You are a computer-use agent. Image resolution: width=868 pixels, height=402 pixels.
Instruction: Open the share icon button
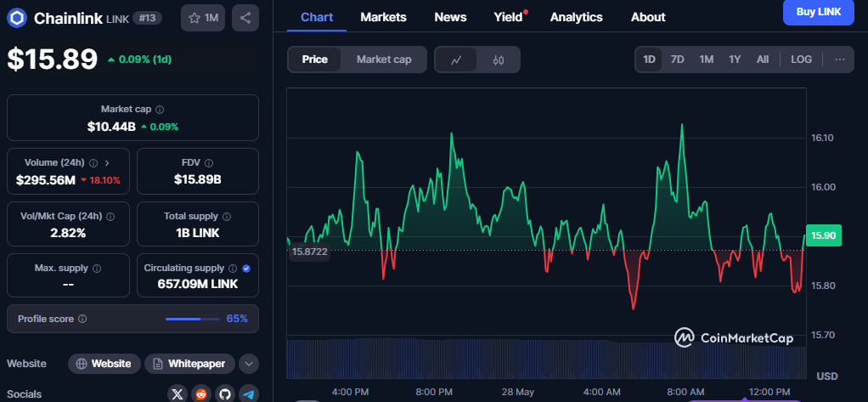(x=245, y=18)
